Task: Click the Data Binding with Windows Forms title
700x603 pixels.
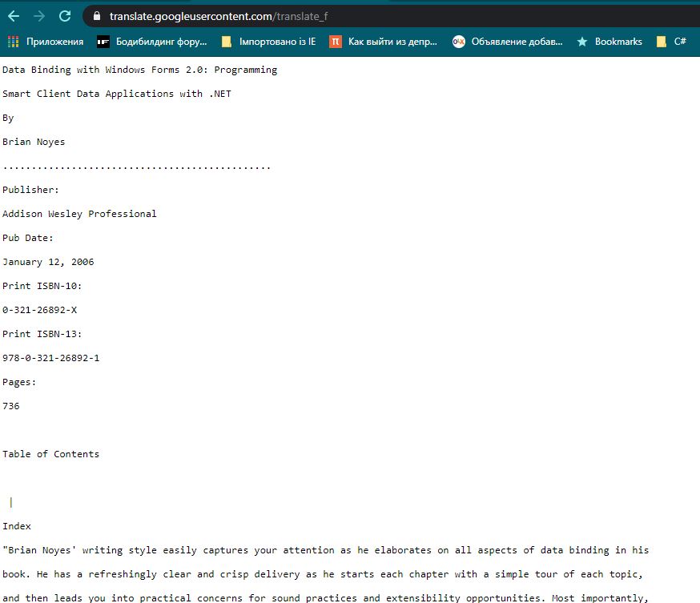Action: (x=140, y=70)
